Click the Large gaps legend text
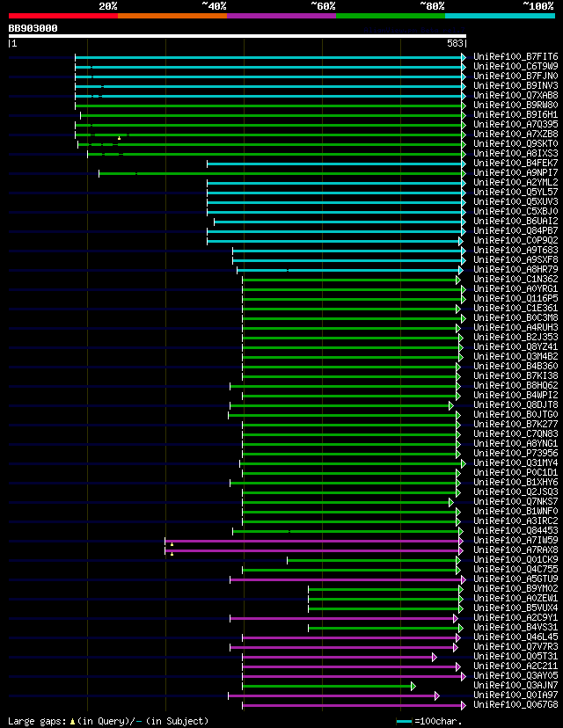The width and height of the screenshot is (563, 728). click(108, 721)
